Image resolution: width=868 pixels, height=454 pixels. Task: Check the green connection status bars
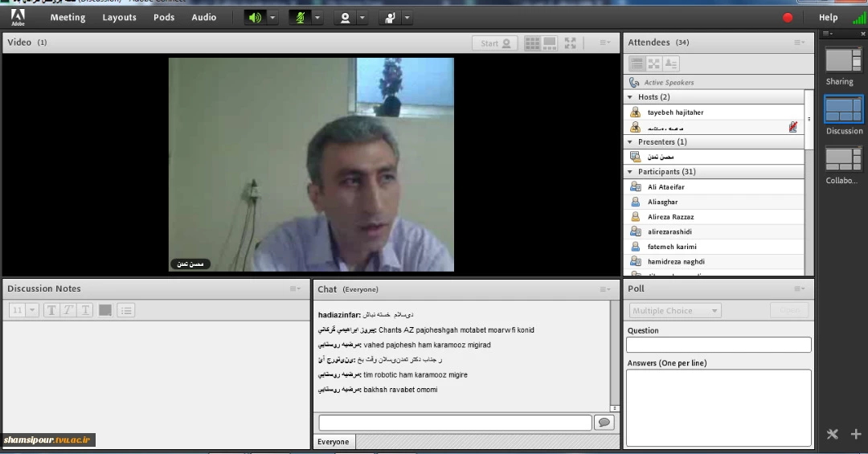tap(859, 18)
